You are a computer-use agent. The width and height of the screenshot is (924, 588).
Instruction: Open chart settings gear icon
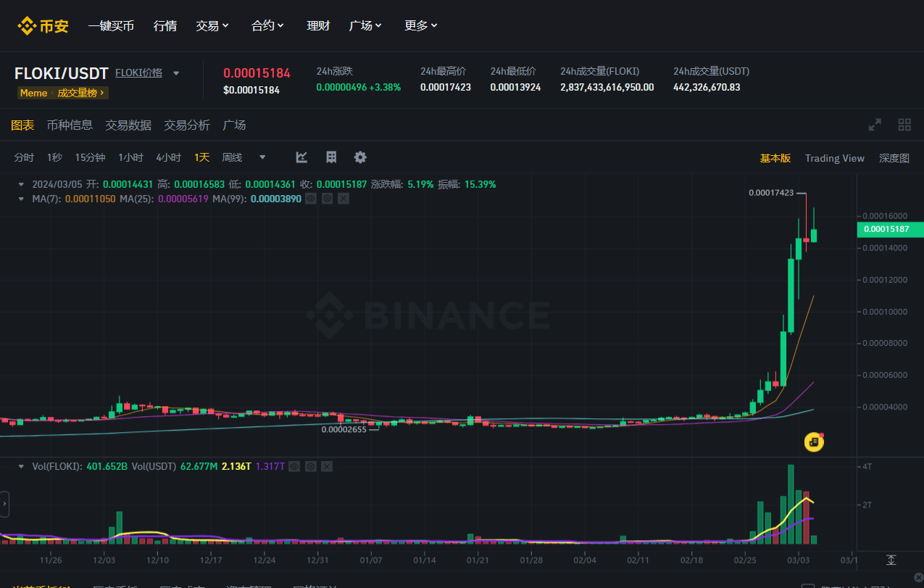[x=360, y=157]
